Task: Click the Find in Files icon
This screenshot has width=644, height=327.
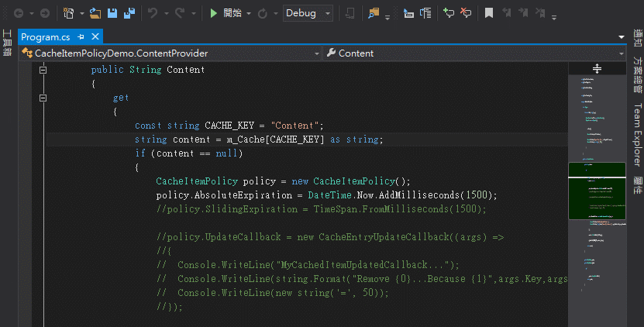Action: tap(374, 13)
